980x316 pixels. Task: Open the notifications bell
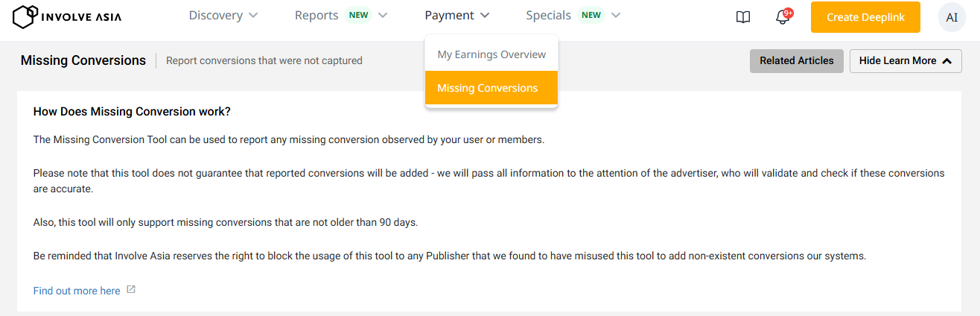click(x=782, y=17)
